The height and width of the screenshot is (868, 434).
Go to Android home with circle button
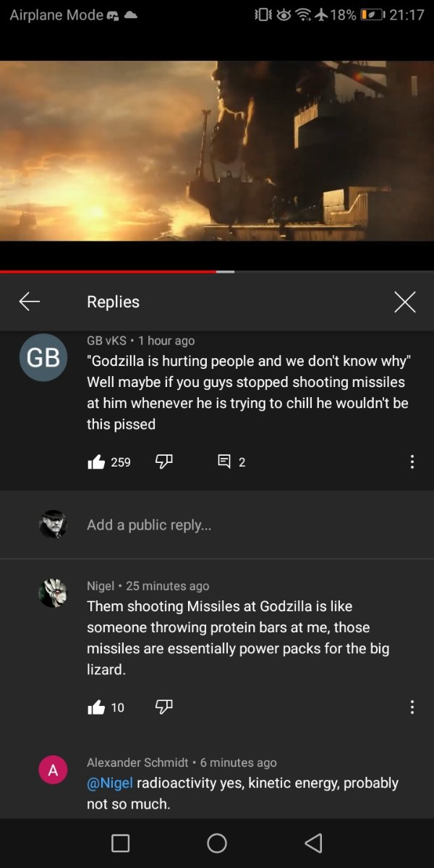pyautogui.click(x=217, y=843)
